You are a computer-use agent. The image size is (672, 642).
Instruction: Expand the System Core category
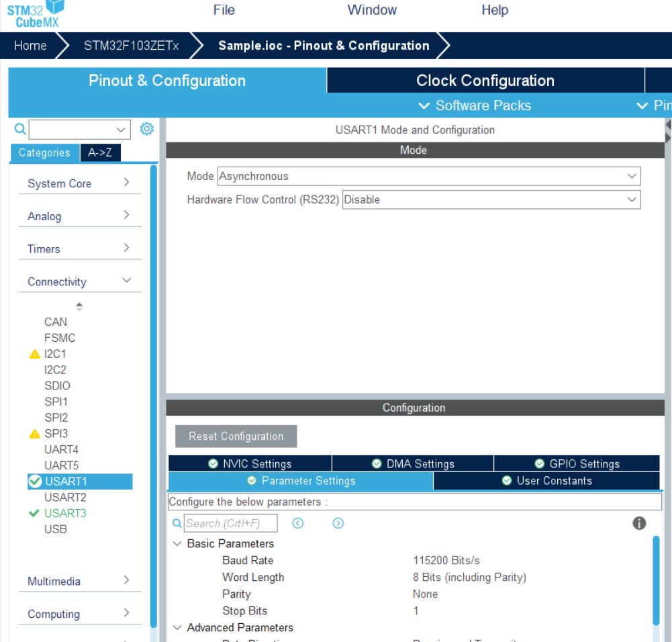pos(80,183)
